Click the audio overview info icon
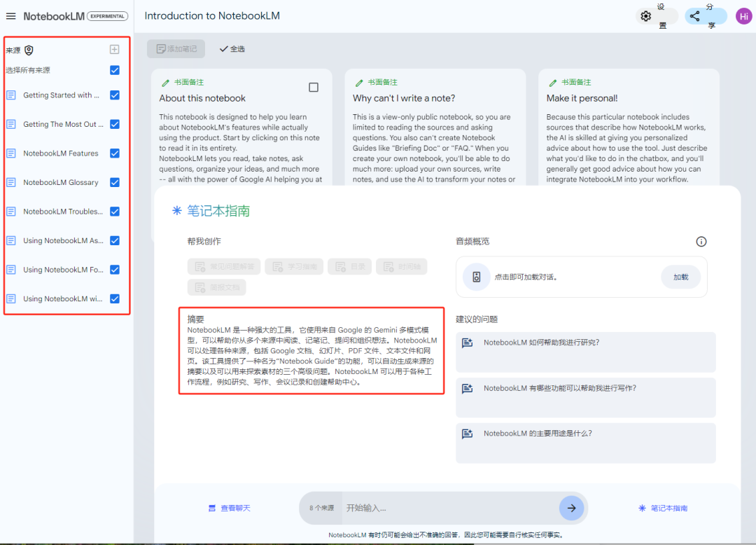Image resolution: width=756 pixels, height=545 pixels. tap(701, 242)
